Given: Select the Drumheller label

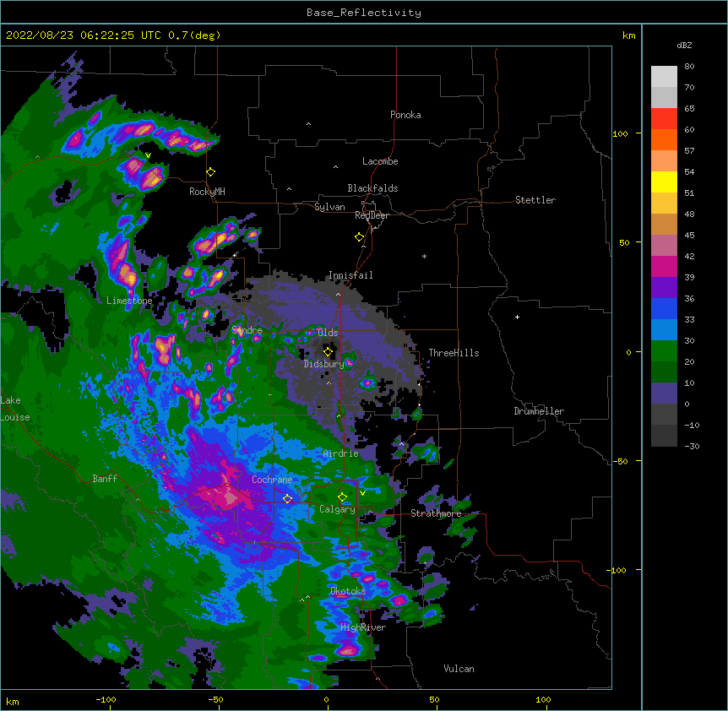Looking at the screenshot, I should pos(539,411).
